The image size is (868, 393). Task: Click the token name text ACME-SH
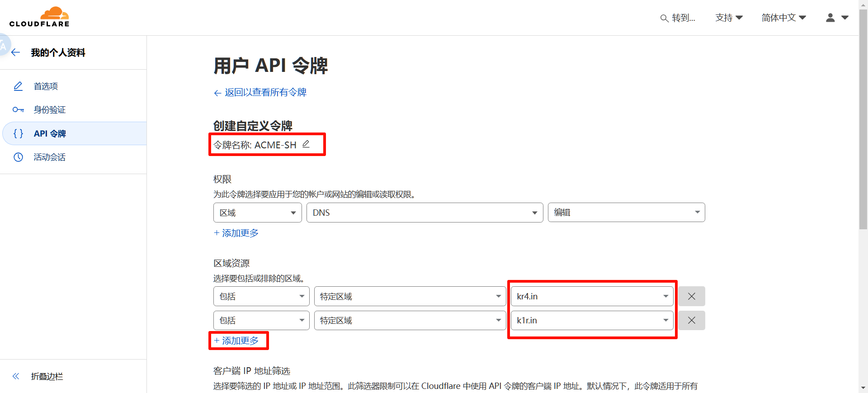pos(275,145)
